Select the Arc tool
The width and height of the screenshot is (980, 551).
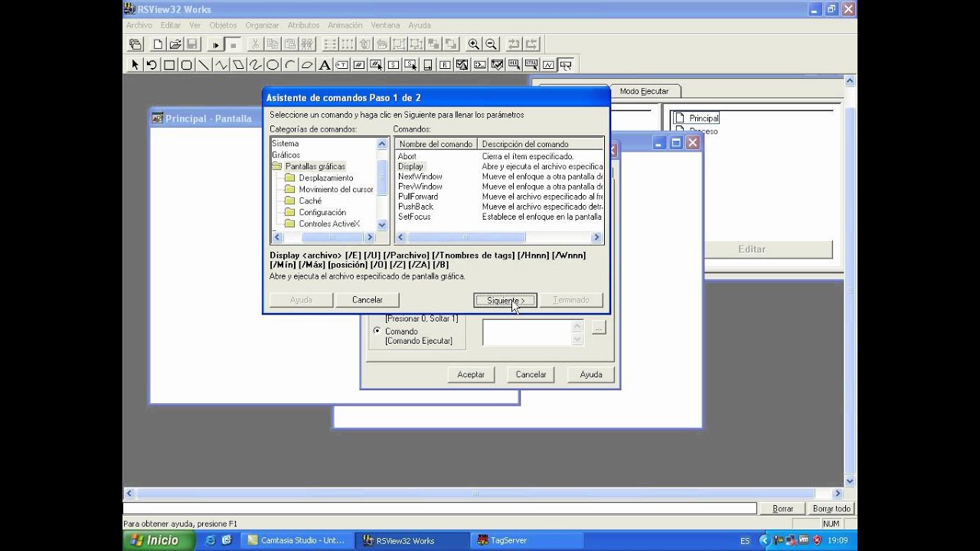[x=290, y=65]
